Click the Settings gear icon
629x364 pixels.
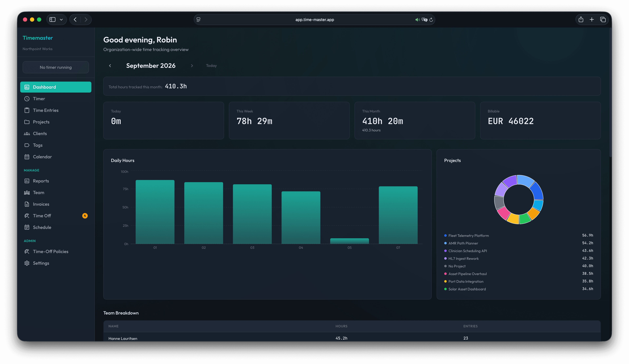click(x=27, y=263)
